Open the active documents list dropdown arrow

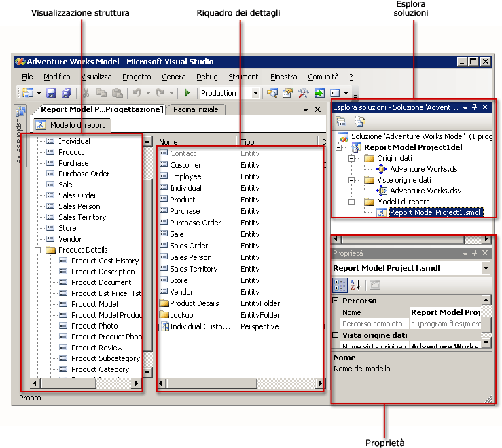pos(306,110)
